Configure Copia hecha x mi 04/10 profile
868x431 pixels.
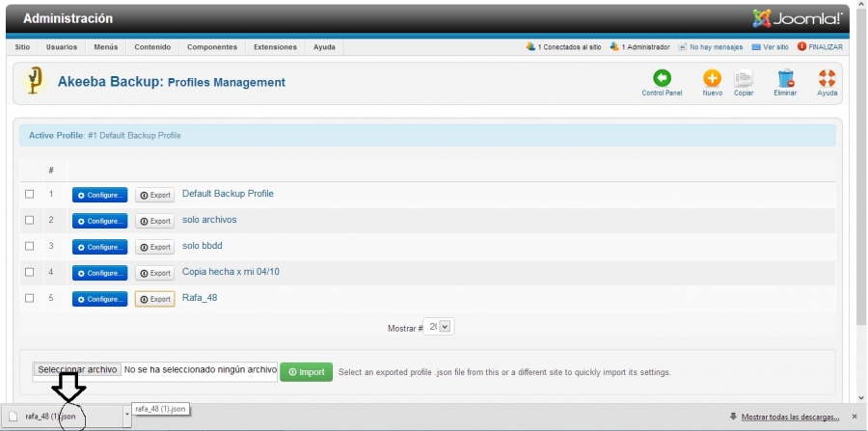tap(99, 273)
